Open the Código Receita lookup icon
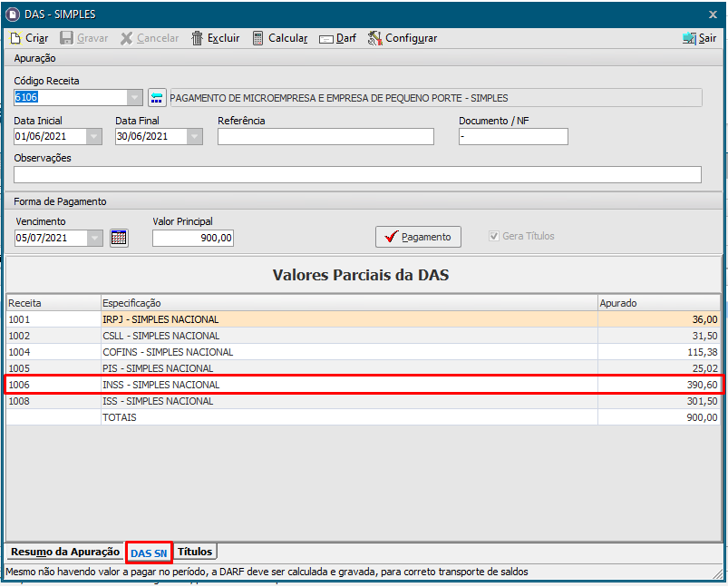 pos(158,98)
